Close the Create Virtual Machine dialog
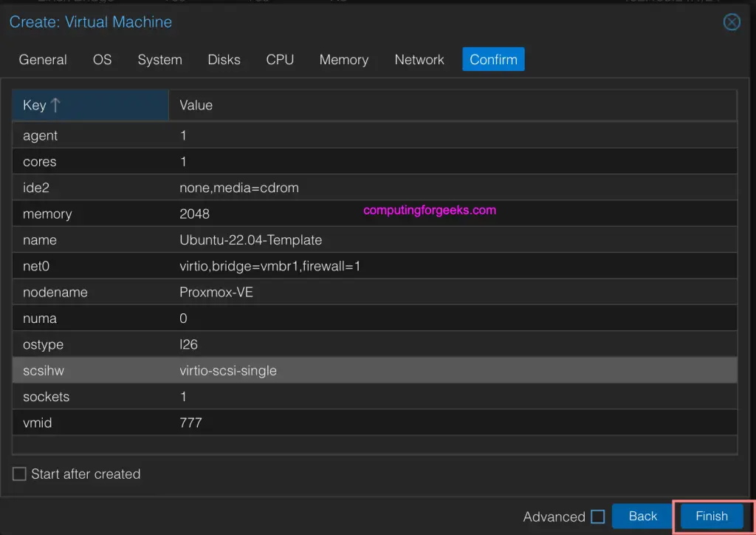This screenshot has height=535, width=756. (732, 21)
